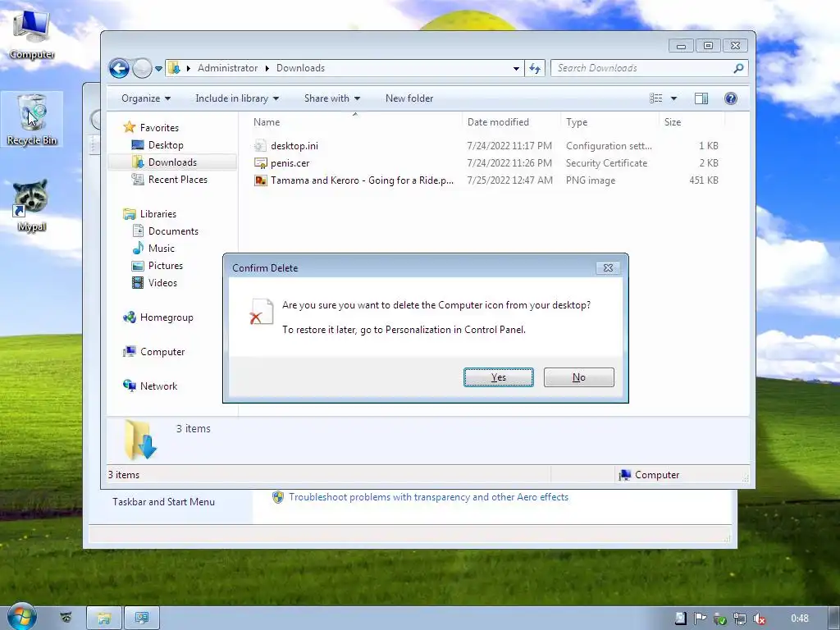Open Taskbar and Start Menu link
This screenshot has width=840, height=630.
(163, 502)
